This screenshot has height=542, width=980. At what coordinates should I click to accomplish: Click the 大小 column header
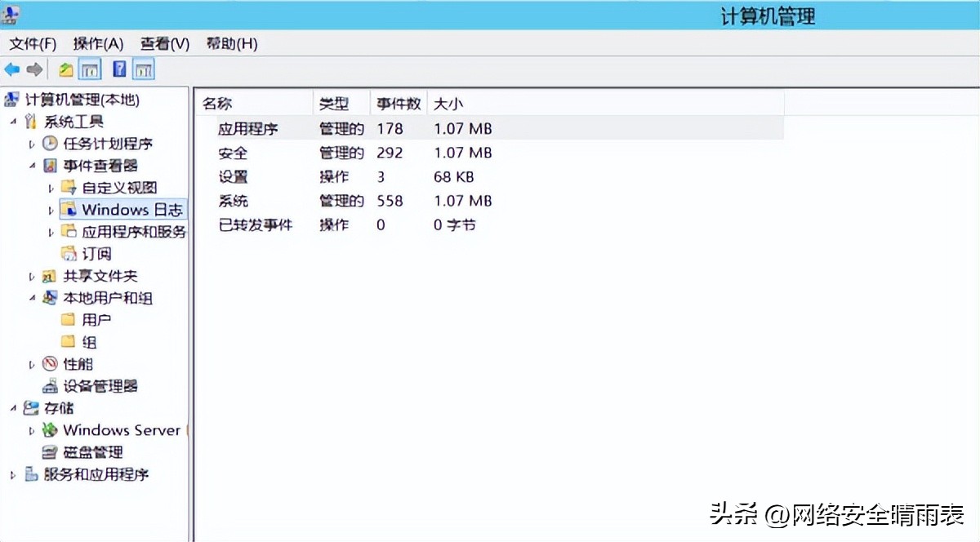tap(451, 103)
